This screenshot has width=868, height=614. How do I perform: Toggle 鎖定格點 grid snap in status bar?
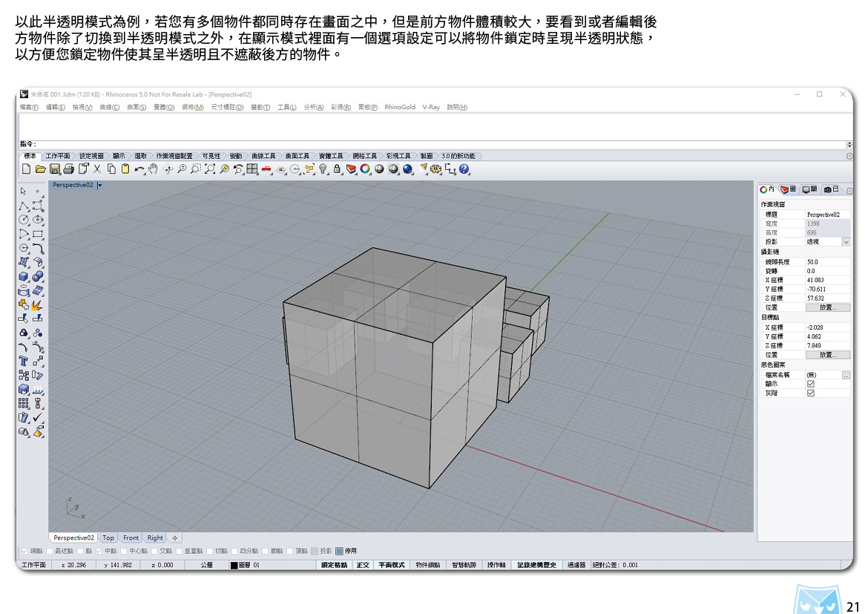click(x=335, y=565)
